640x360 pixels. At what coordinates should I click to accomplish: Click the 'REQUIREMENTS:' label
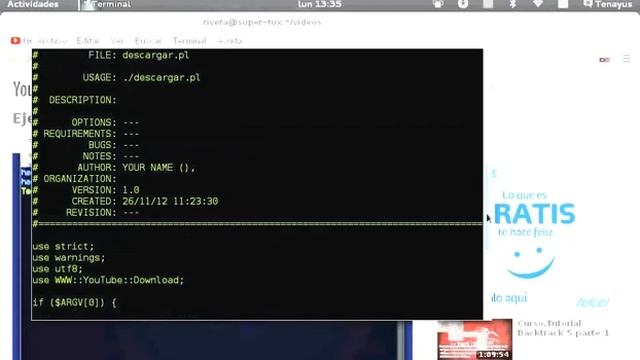(80, 134)
